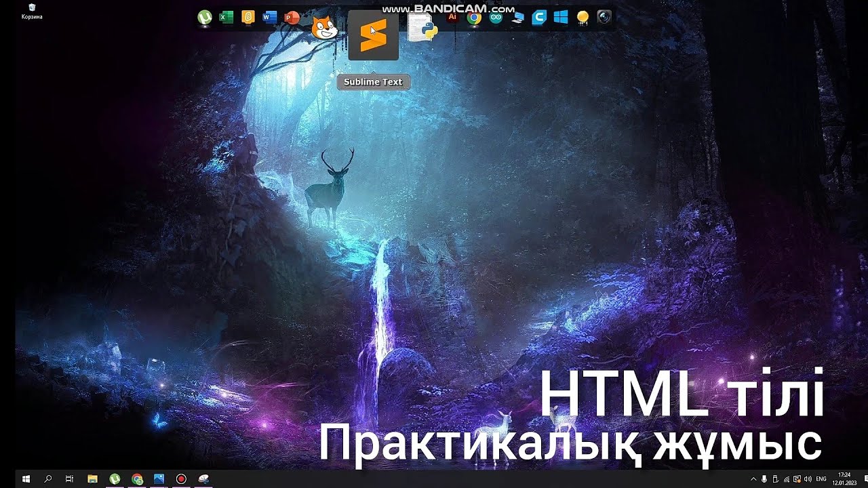
Task: Launch Scratch cat icon in dock
Action: click(x=324, y=27)
